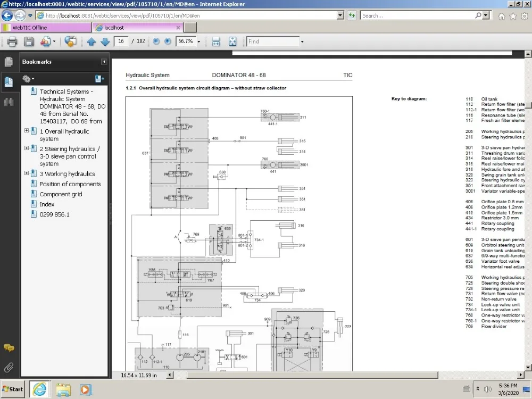Click the zoom out minus button

(x=156, y=41)
